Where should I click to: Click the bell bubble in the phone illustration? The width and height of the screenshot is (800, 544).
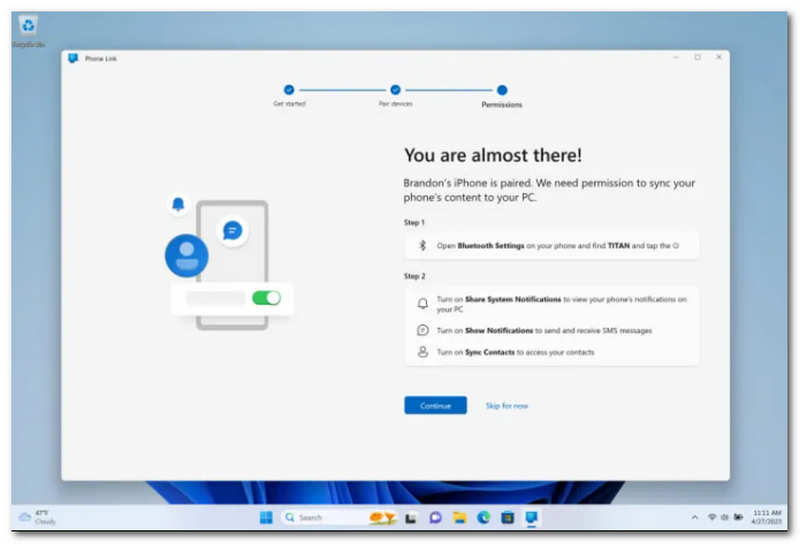pos(178,204)
